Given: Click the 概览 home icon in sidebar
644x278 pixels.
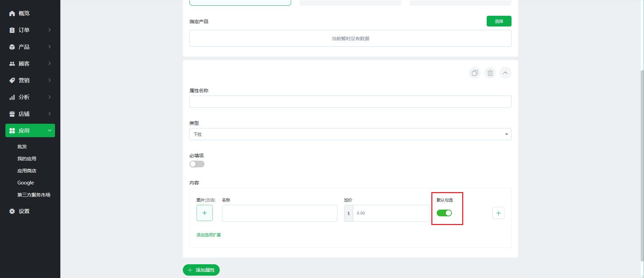Looking at the screenshot, I should [x=12, y=13].
